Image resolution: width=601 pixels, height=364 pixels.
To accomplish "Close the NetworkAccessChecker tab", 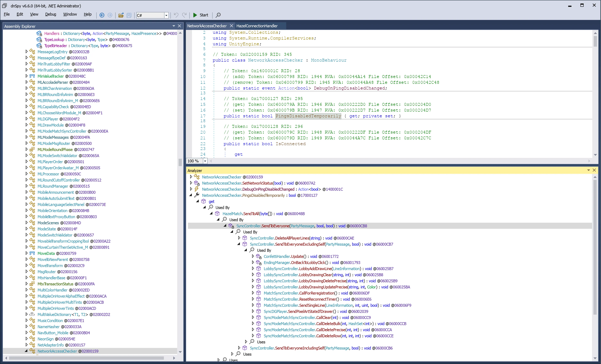I will pyautogui.click(x=231, y=26).
